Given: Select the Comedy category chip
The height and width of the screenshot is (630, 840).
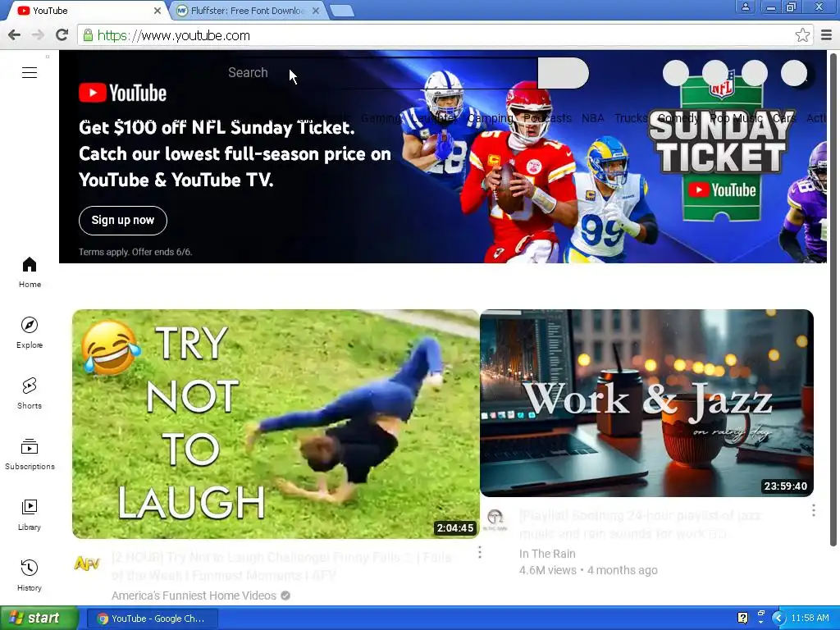Looking at the screenshot, I should point(678,118).
